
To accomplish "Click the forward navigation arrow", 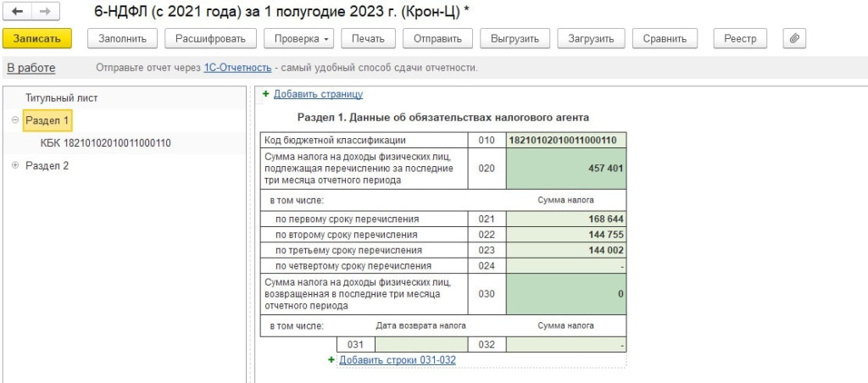I will 44,11.
